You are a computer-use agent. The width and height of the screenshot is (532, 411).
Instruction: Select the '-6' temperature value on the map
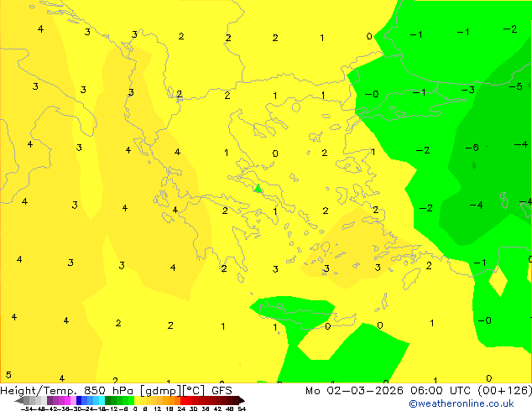point(472,148)
